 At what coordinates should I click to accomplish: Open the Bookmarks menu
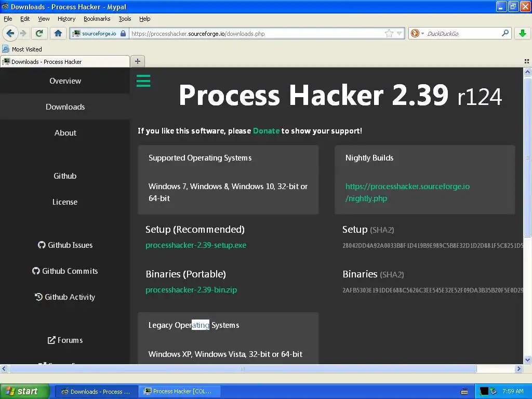point(97,19)
